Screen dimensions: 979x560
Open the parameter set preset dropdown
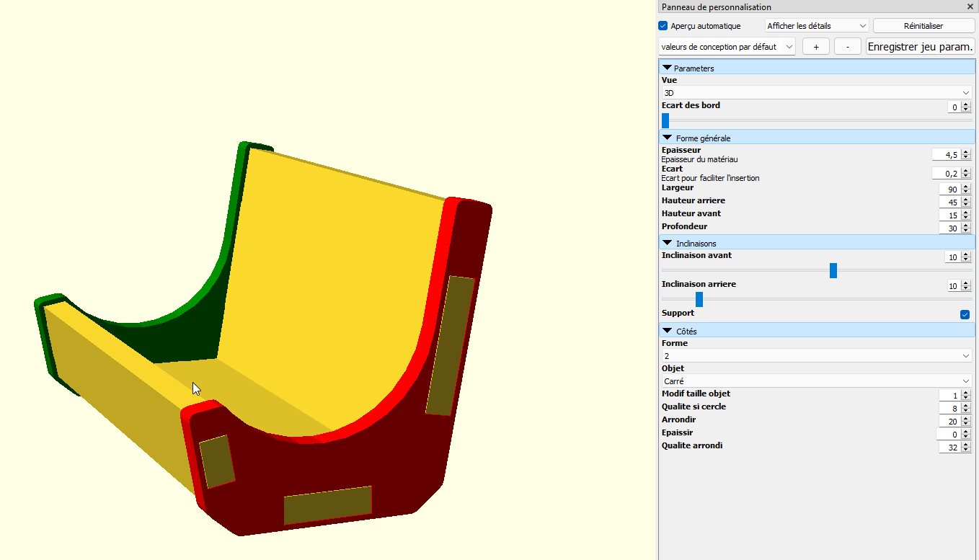[727, 47]
